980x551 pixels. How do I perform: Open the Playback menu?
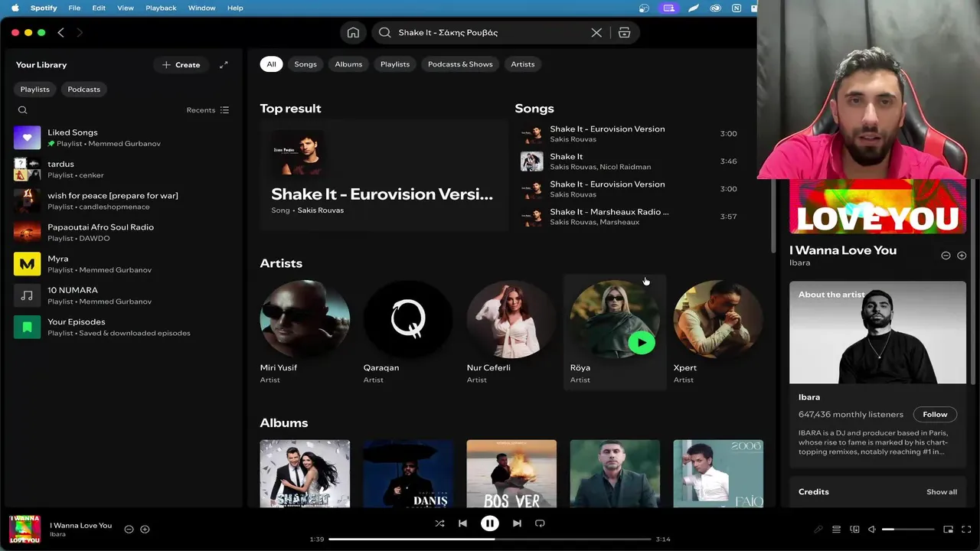[161, 8]
